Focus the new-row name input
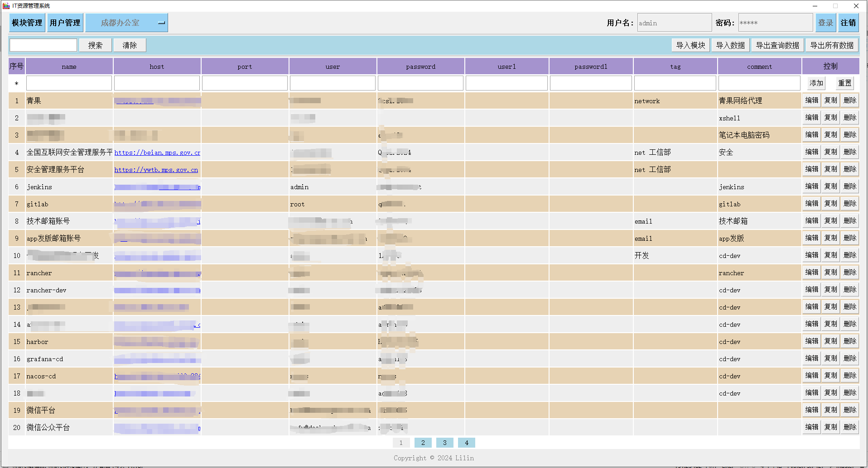Image resolution: width=868 pixels, height=468 pixels. [69, 83]
